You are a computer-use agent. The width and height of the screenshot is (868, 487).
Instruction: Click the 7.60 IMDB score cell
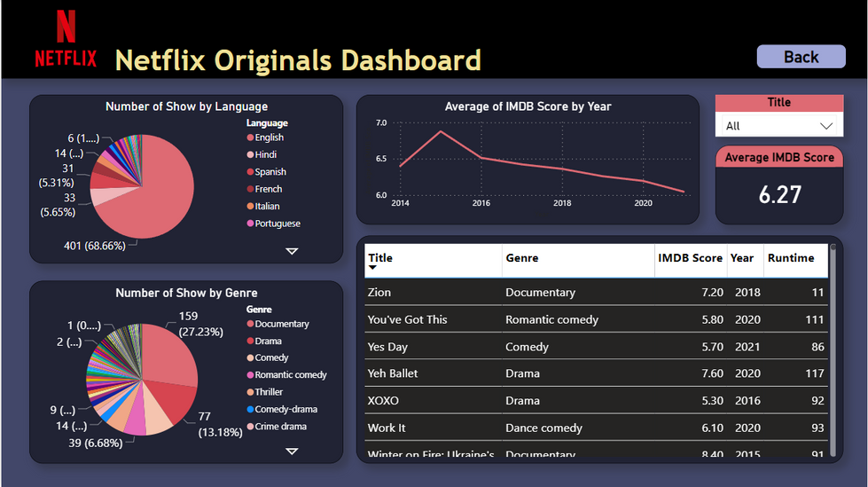click(712, 373)
